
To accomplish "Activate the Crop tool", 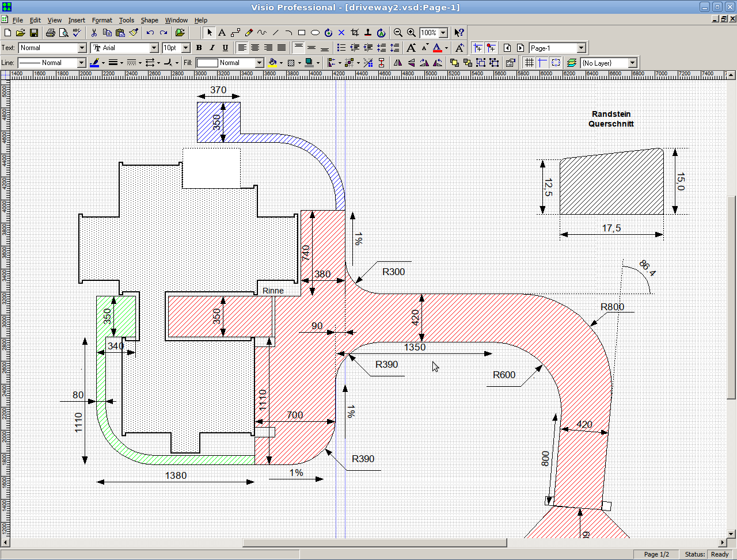I will point(355,33).
